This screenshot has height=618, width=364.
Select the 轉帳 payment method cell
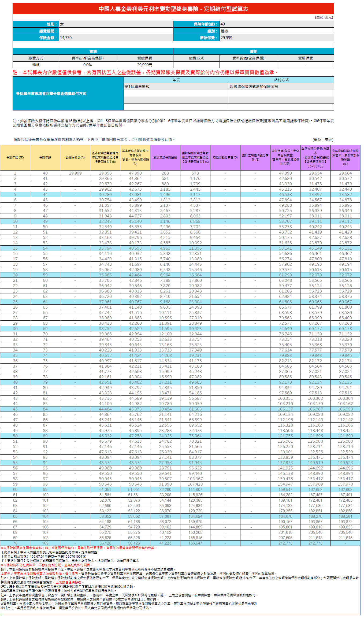36,65
